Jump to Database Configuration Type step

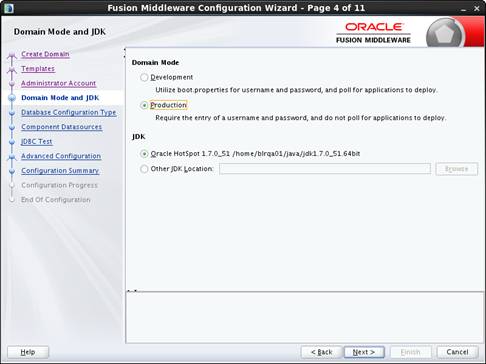pos(69,112)
